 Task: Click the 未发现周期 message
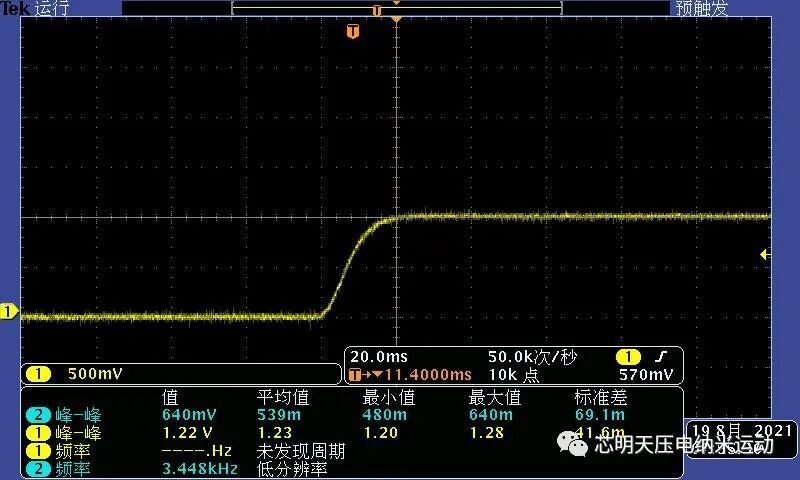(301, 451)
